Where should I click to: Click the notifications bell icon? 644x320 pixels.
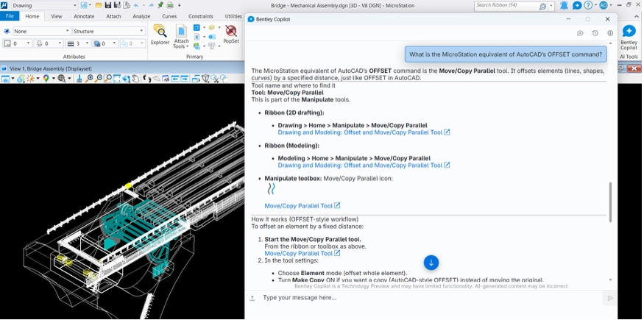coord(565,5)
